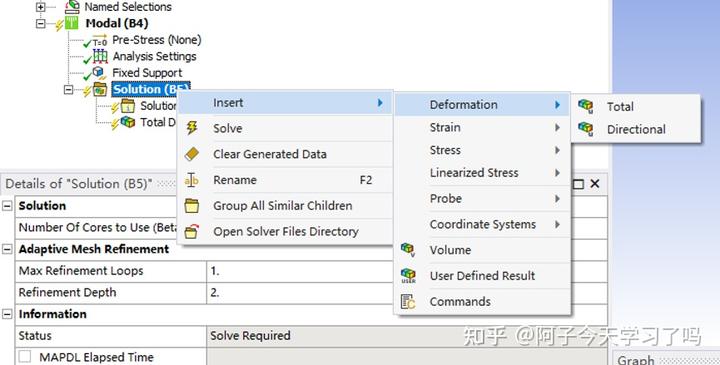Edit the Max Refinement Loops value field
Viewport: 720px width, 365px height.
click(x=299, y=271)
